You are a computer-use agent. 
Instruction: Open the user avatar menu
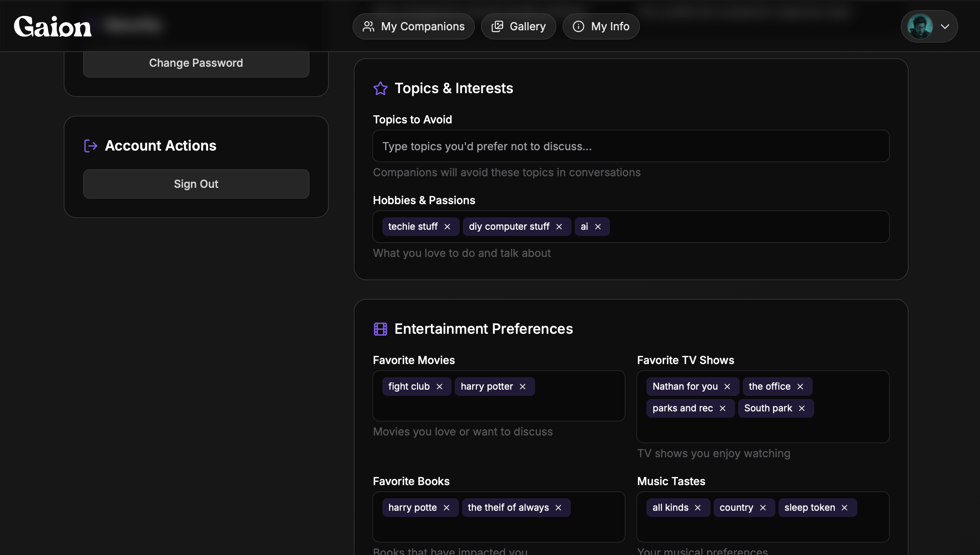(920, 26)
